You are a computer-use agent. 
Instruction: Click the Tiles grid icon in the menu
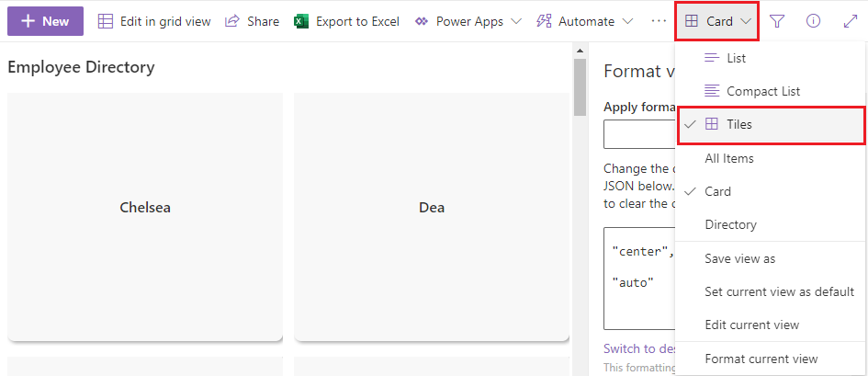712,124
